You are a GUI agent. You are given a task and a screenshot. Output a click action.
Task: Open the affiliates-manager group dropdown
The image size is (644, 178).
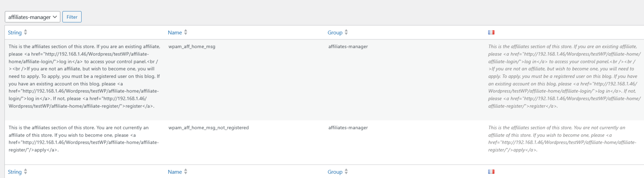click(33, 17)
